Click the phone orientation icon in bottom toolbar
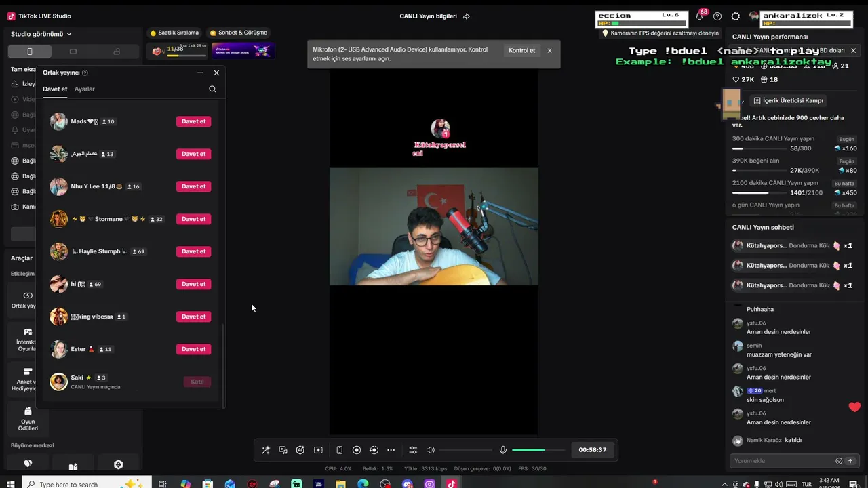Viewport: 868px width, 488px height. [x=339, y=450]
